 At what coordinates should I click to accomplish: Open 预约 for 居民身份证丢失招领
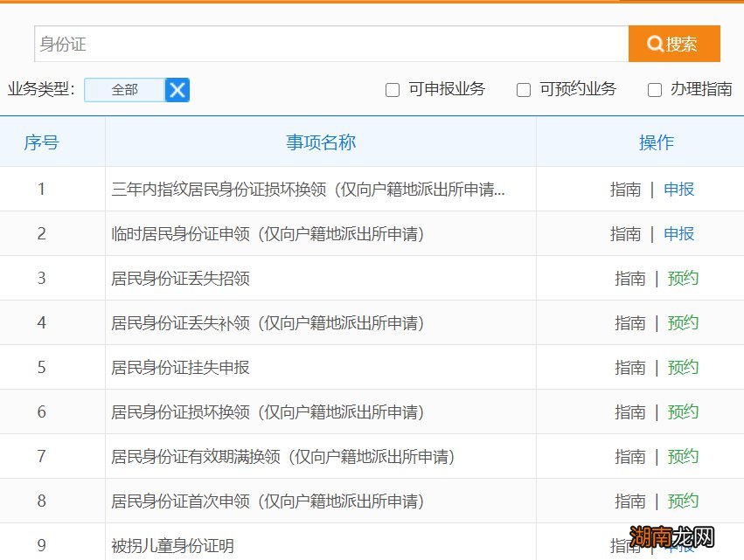(683, 278)
